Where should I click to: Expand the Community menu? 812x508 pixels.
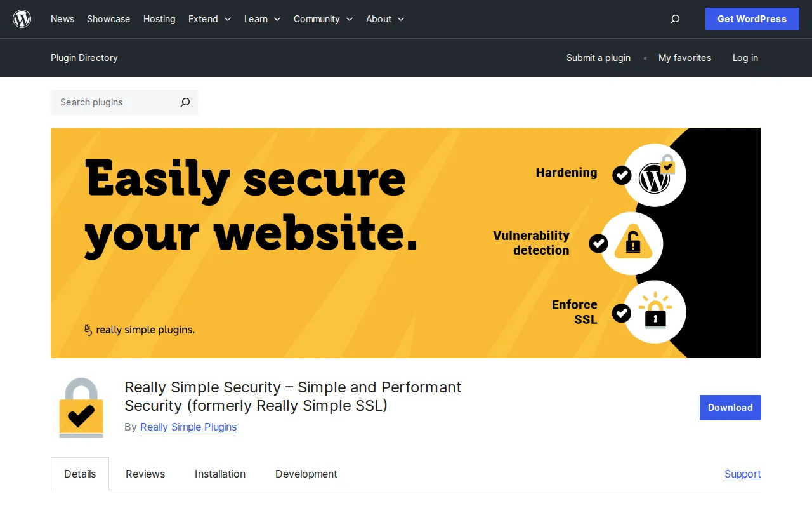(323, 19)
